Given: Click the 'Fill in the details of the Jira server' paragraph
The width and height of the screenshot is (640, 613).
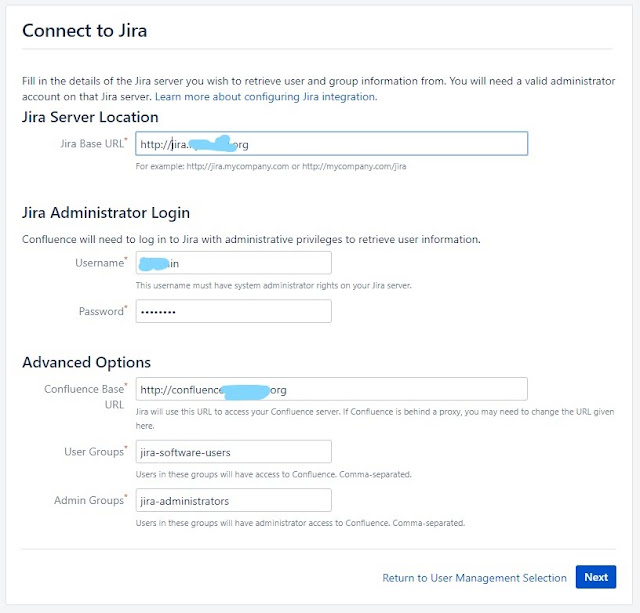Looking at the screenshot, I should [318, 89].
